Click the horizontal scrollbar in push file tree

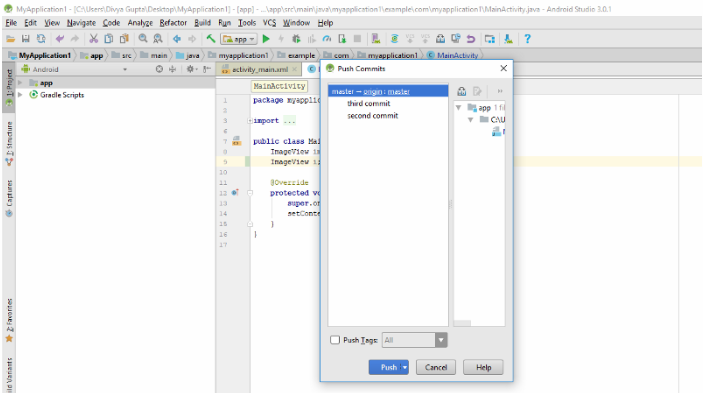(x=462, y=323)
